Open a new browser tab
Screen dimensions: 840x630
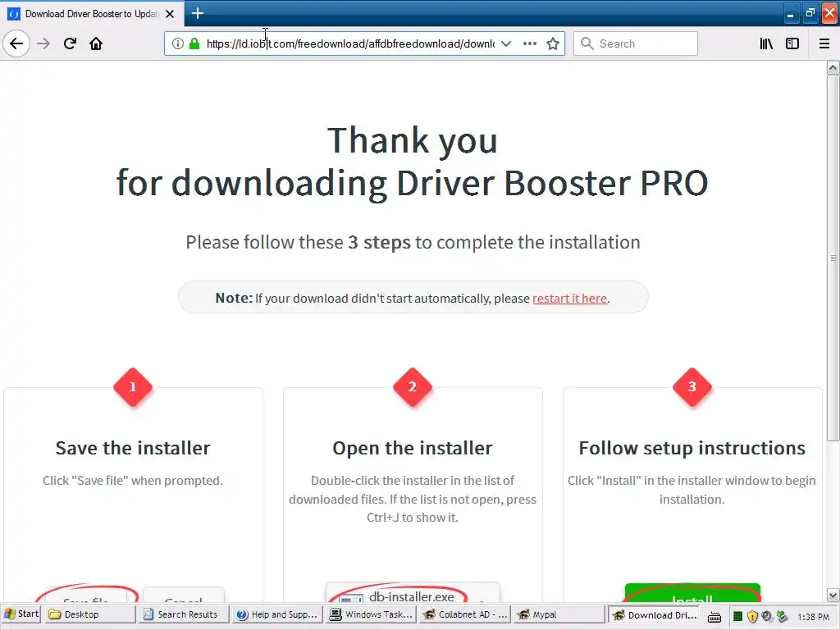197,13
